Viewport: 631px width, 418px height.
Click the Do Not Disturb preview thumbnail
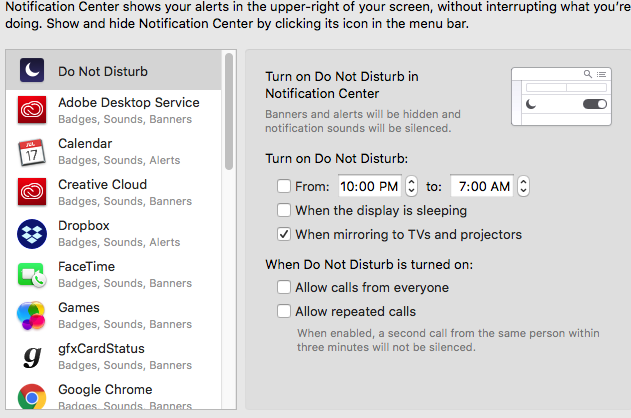click(561, 97)
